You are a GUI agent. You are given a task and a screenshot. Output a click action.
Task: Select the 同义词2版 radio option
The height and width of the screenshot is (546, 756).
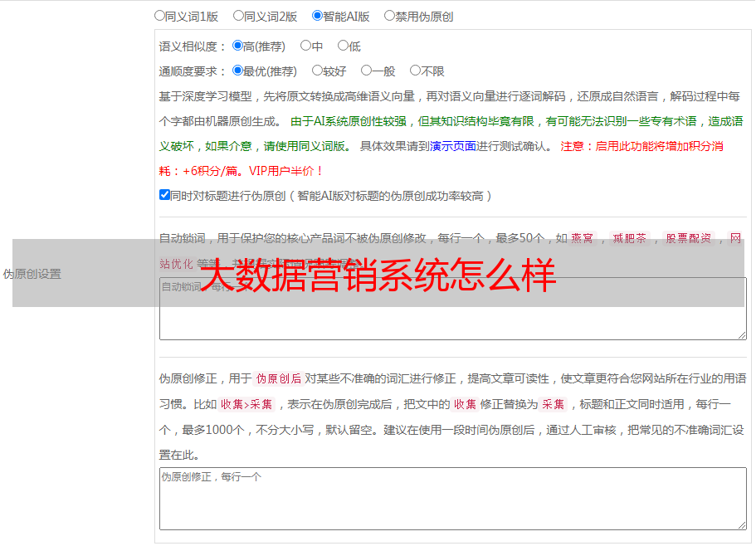point(239,16)
